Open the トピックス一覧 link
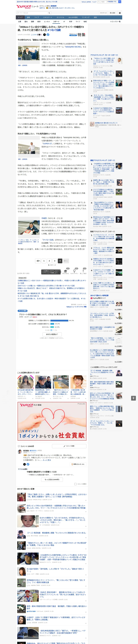Image resolution: width=138 pixels, height=644 pixels. [115, 21]
